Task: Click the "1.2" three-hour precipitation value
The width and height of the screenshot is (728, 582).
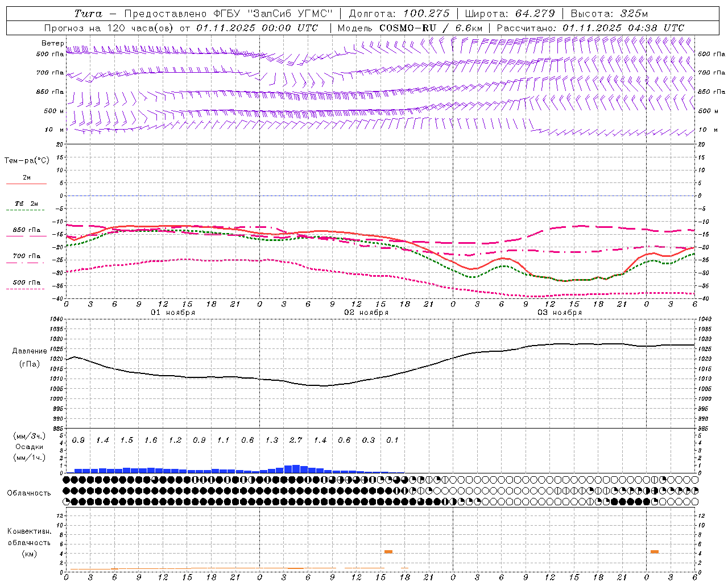Action: click(175, 440)
